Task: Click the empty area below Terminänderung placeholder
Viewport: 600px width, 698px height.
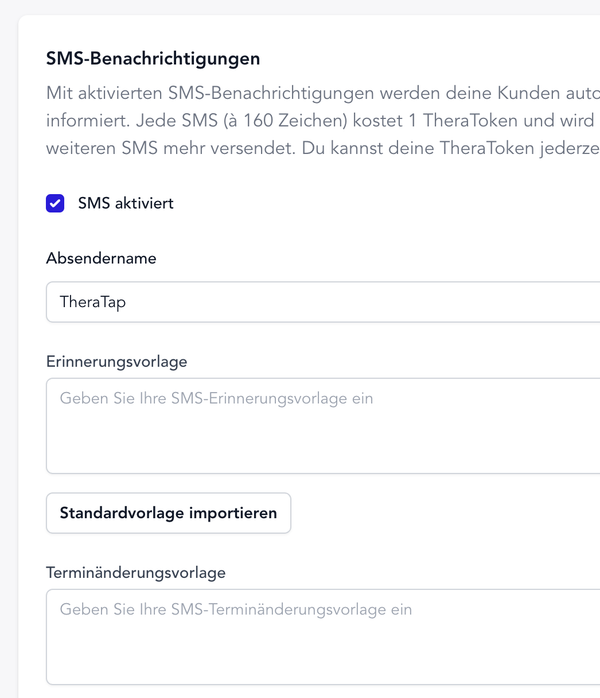Action: pos(320,655)
